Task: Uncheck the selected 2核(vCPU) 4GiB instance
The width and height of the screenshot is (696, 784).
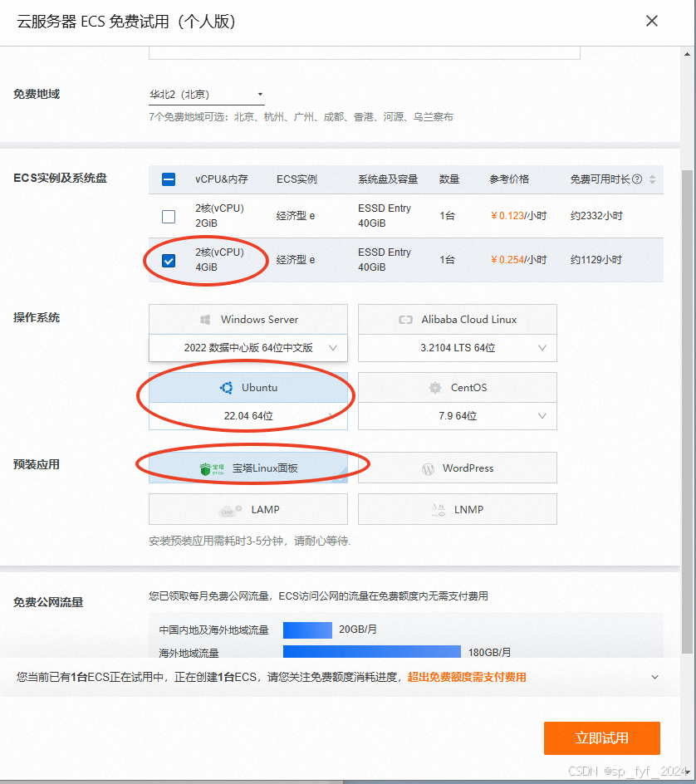Action: click(169, 260)
